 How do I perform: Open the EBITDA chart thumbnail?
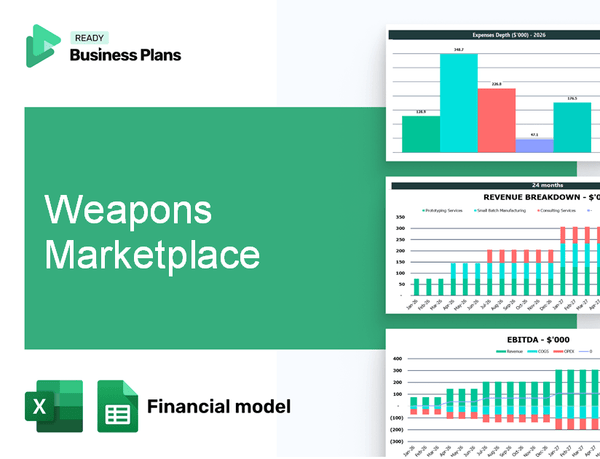tap(493, 394)
